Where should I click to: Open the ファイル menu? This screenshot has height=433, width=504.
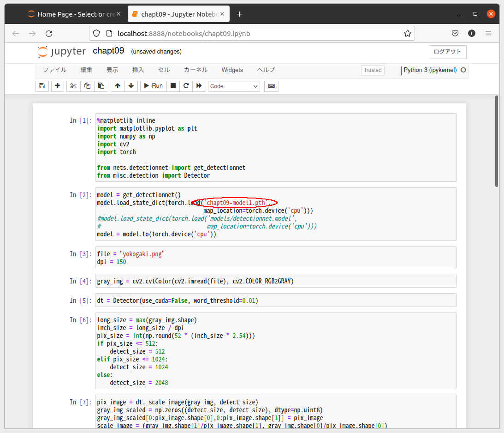54,70
